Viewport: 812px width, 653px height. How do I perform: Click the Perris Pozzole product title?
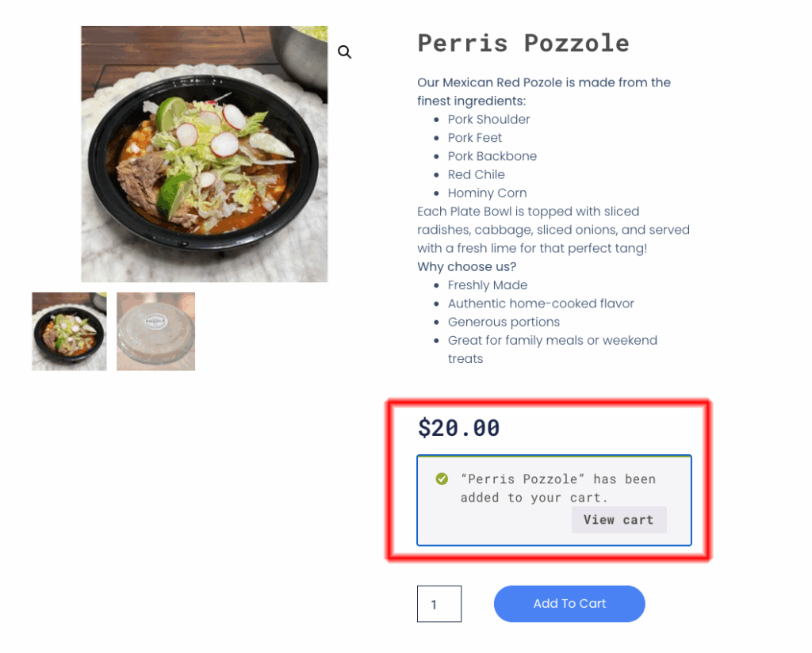click(x=523, y=43)
